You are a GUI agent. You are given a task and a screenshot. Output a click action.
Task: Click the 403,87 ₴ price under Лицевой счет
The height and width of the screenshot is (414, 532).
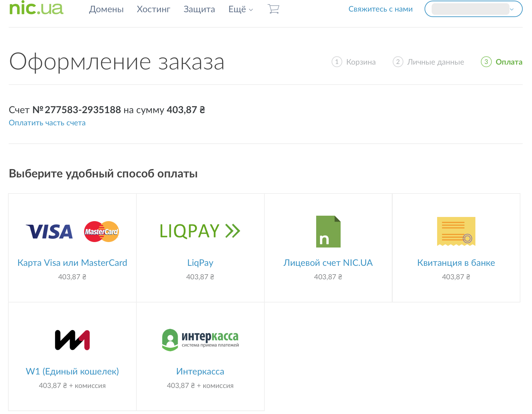tap(328, 277)
